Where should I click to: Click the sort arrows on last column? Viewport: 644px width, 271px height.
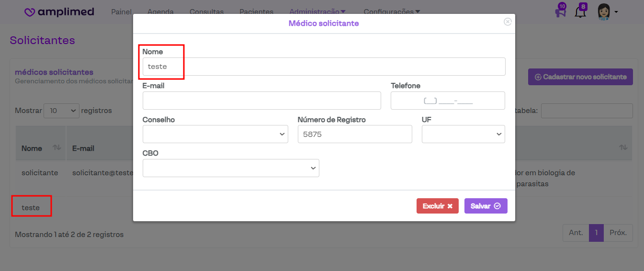[x=623, y=148]
